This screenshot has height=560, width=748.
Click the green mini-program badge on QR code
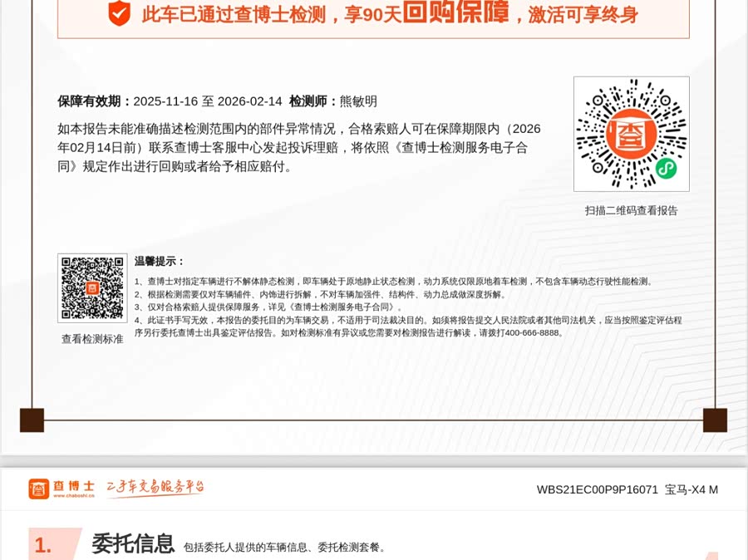click(666, 168)
